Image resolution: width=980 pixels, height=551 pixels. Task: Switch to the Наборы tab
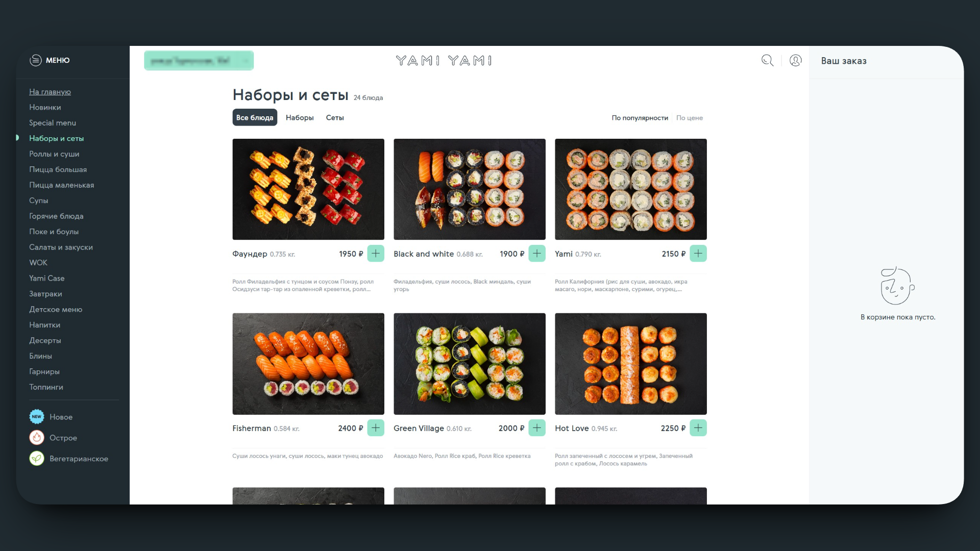point(300,118)
